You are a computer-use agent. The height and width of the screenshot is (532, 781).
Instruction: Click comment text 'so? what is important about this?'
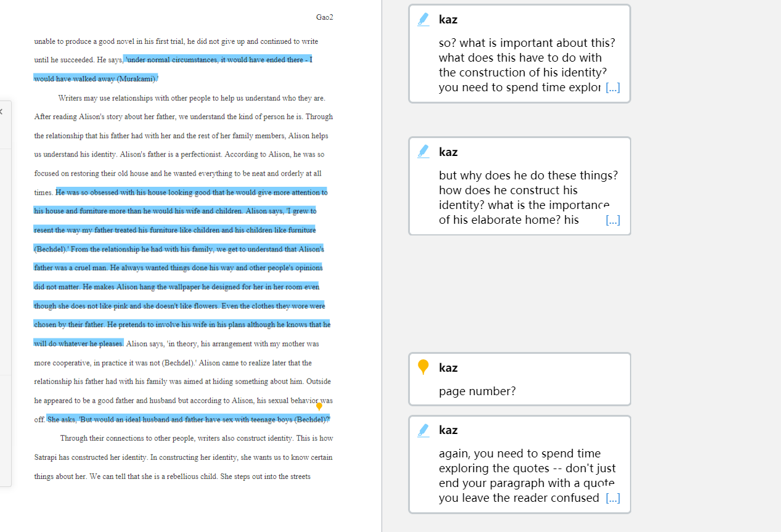coord(527,43)
